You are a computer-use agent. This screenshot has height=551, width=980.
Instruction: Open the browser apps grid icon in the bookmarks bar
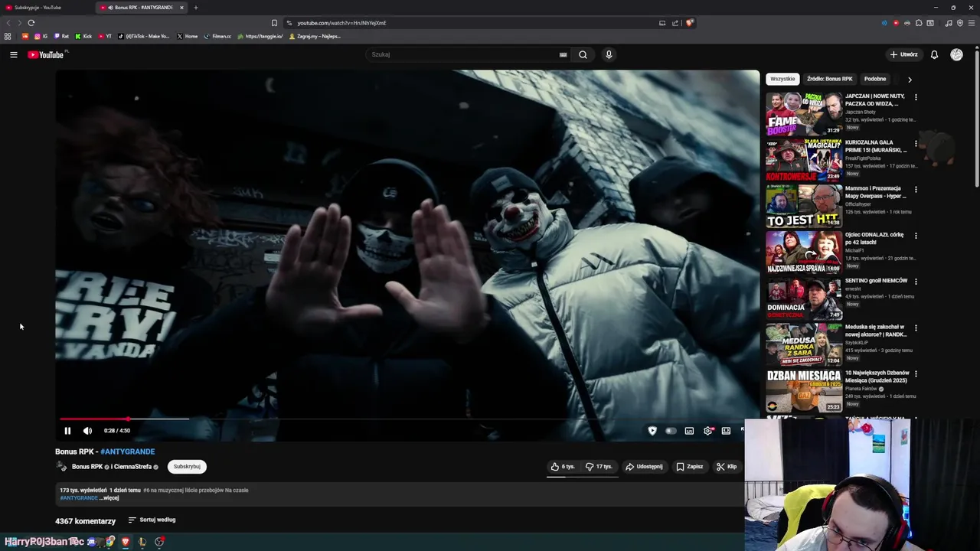[8, 36]
